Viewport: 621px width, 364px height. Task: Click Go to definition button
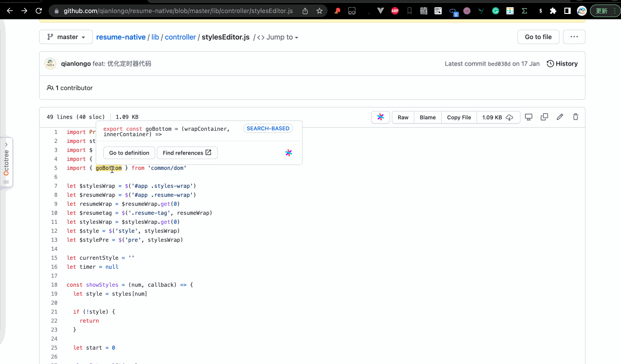coord(129,153)
